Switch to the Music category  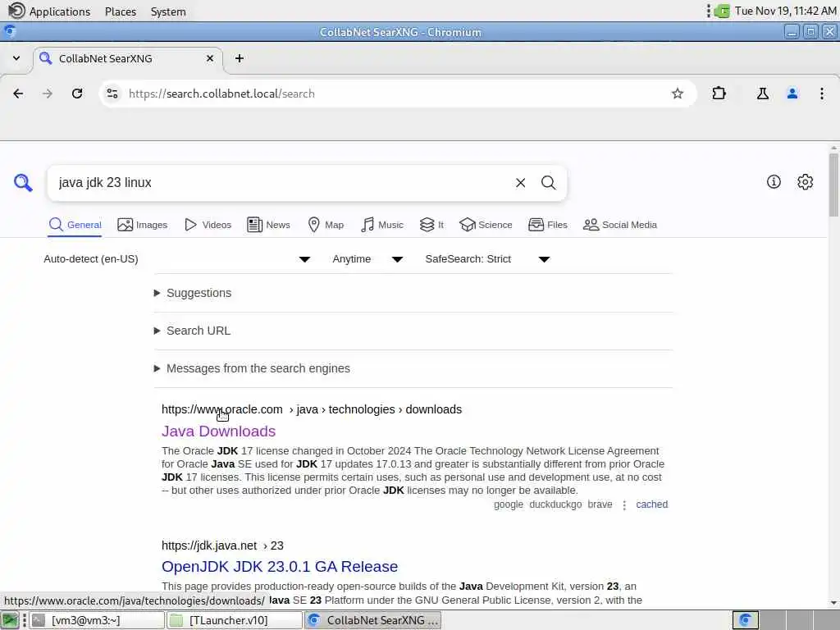382,225
